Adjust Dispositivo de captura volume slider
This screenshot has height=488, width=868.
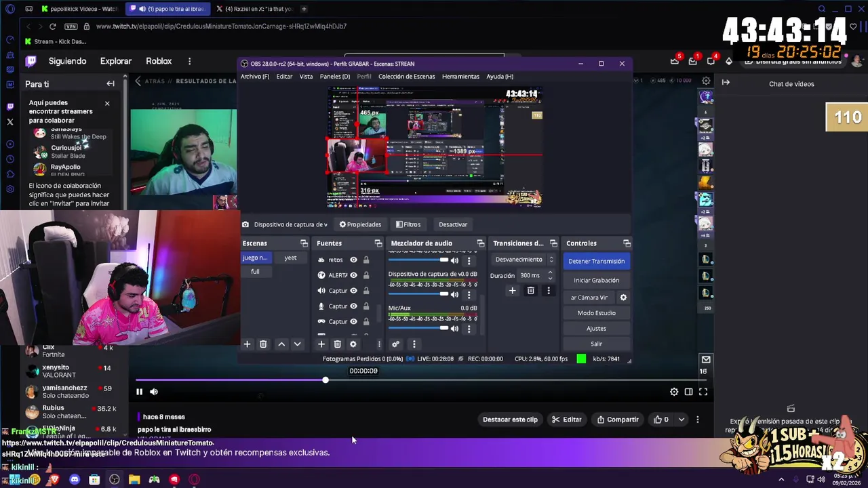[418, 294]
